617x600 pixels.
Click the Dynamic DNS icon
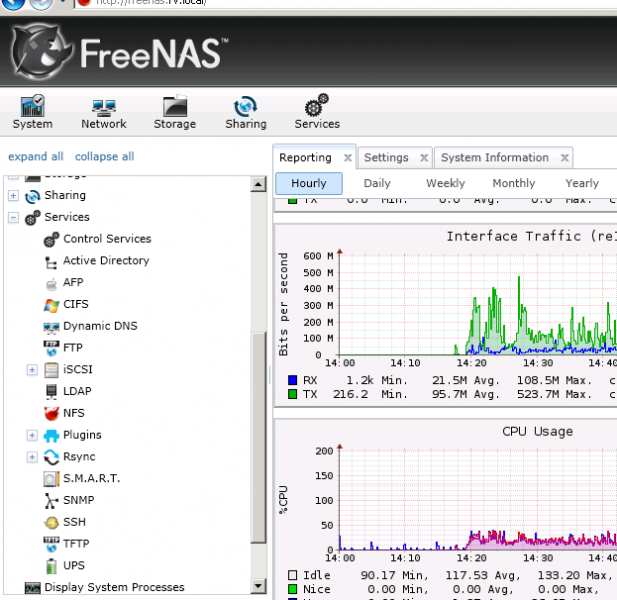[x=51, y=327]
